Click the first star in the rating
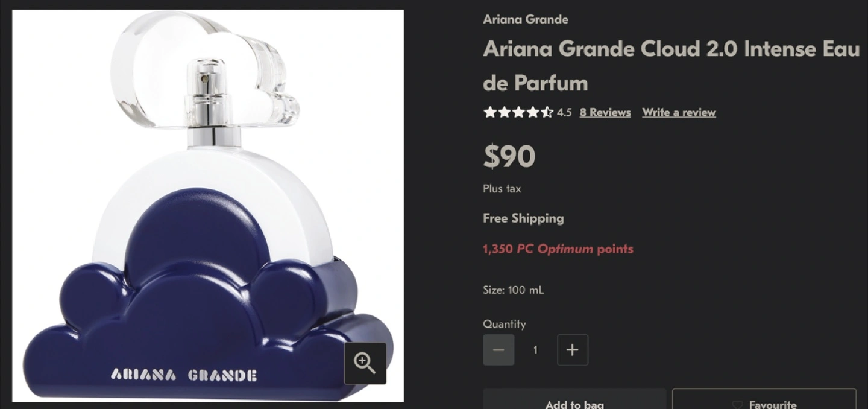Image resolution: width=868 pixels, height=409 pixels. point(489,112)
